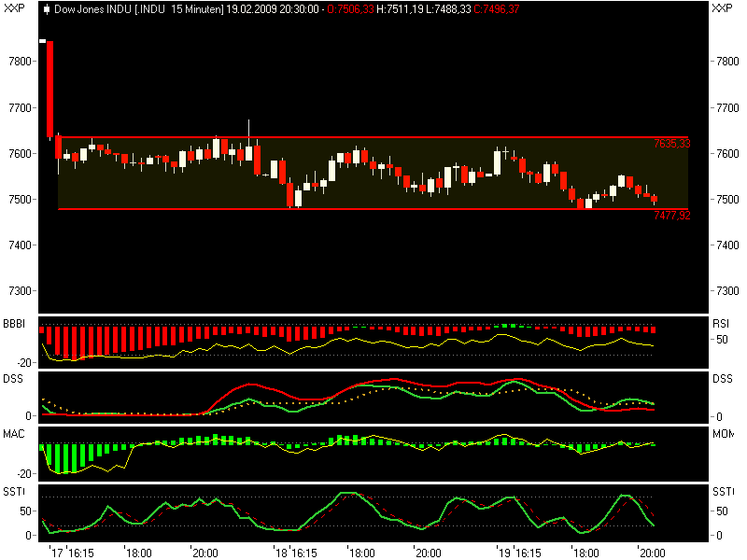Click 7800 on the left price axis

(20, 62)
